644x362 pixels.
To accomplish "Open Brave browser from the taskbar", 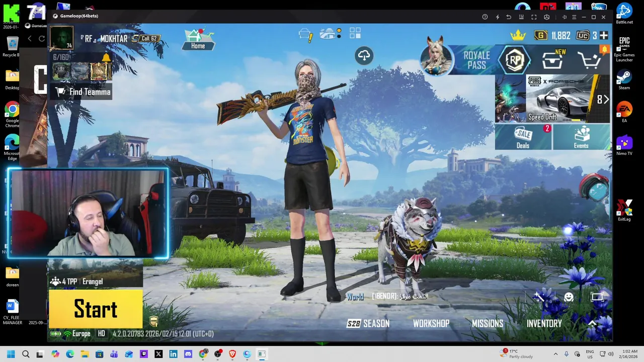I will tap(232, 354).
